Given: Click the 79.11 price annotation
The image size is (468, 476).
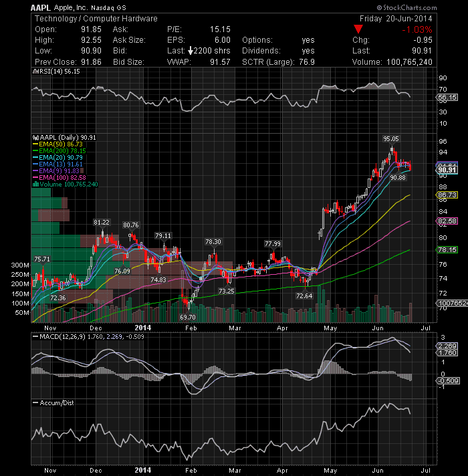Looking at the screenshot, I should (163, 235).
